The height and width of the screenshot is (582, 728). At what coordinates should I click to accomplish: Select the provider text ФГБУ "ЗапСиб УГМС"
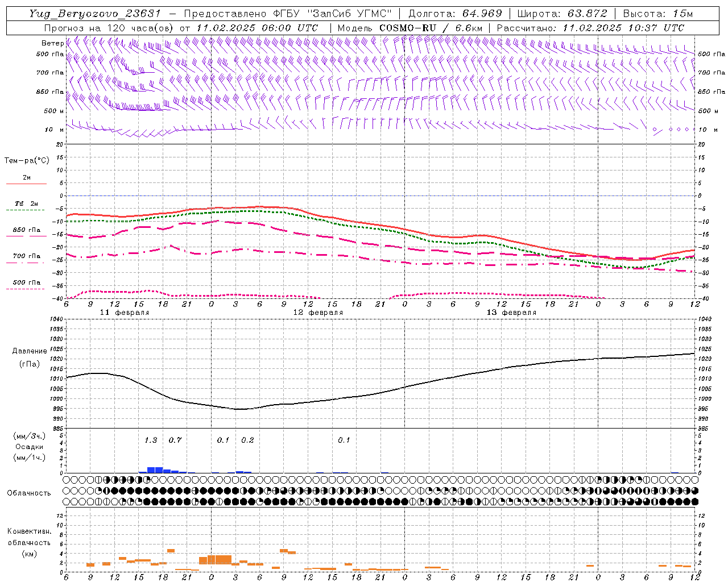pos(334,14)
